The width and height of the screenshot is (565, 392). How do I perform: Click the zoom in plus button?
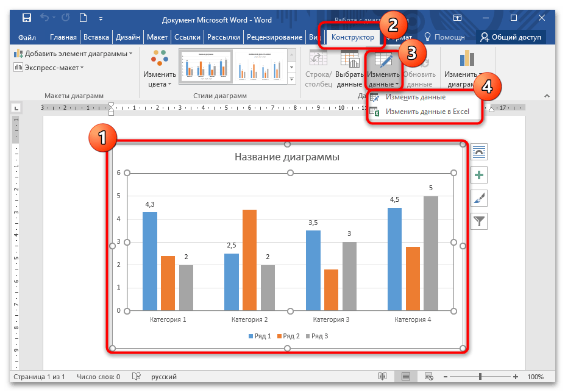pyautogui.click(x=516, y=377)
